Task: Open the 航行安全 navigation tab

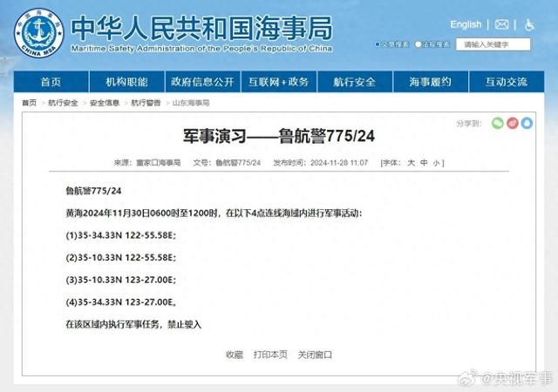Action: [x=355, y=82]
